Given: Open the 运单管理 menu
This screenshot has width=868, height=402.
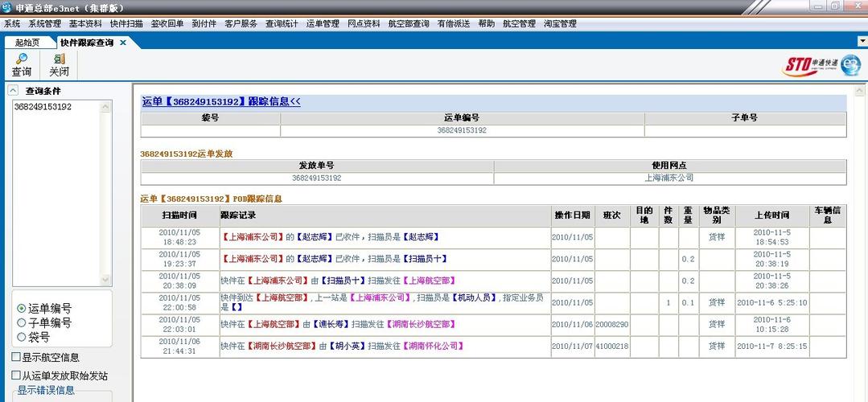Looking at the screenshot, I should pyautogui.click(x=323, y=24).
